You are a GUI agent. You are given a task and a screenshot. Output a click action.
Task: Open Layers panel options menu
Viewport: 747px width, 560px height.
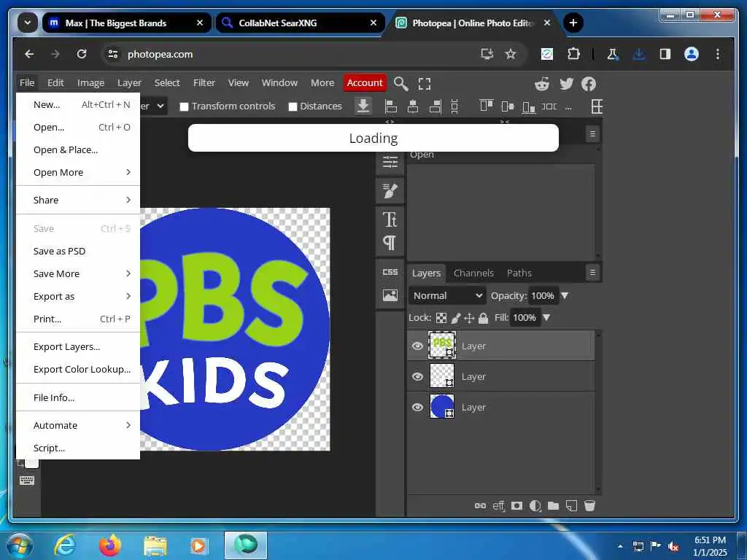[592, 273]
